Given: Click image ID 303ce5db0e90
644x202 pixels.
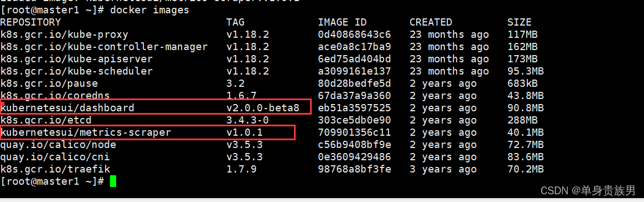Looking at the screenshot, I should click(x=355, y=121).
